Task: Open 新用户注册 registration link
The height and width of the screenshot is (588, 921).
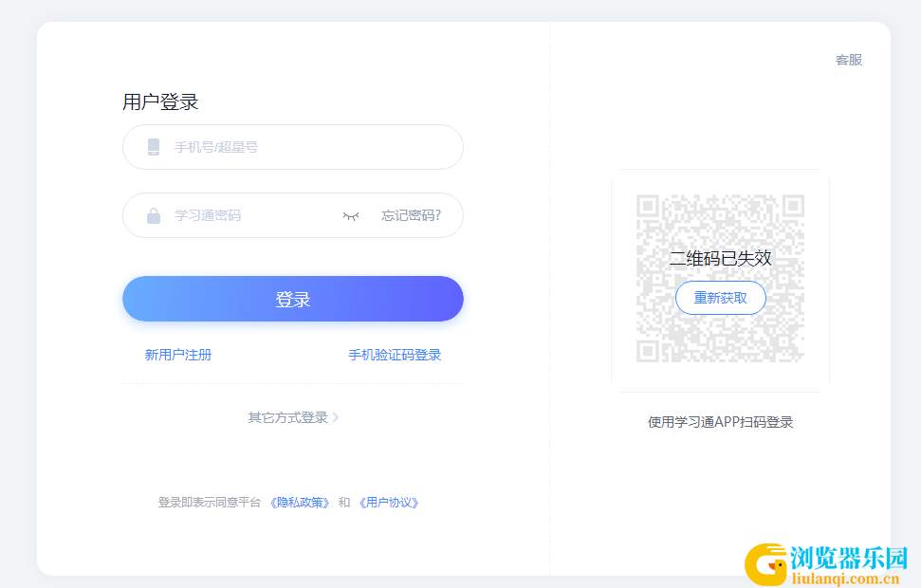Action: click(x=178, y=355)
